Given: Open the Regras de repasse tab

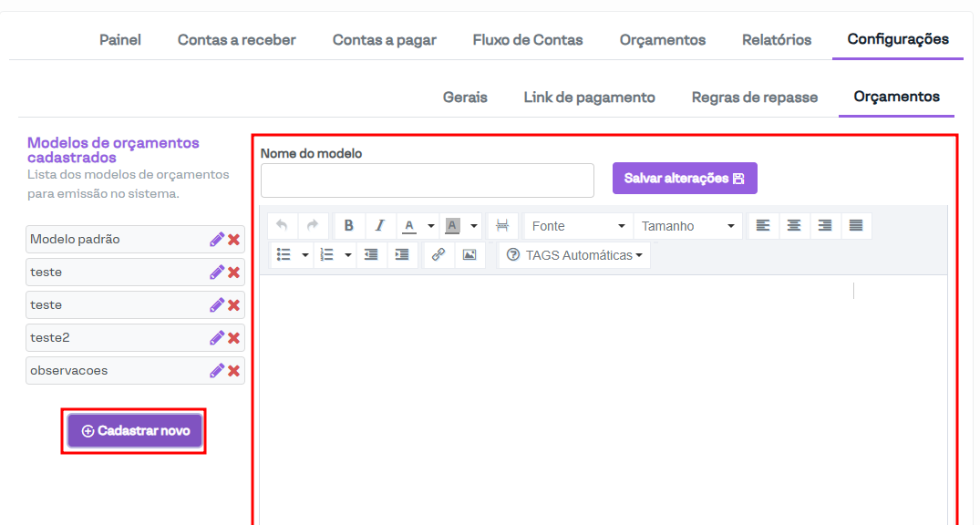Looking at the screenshot, I should click(x=754, y=98).
